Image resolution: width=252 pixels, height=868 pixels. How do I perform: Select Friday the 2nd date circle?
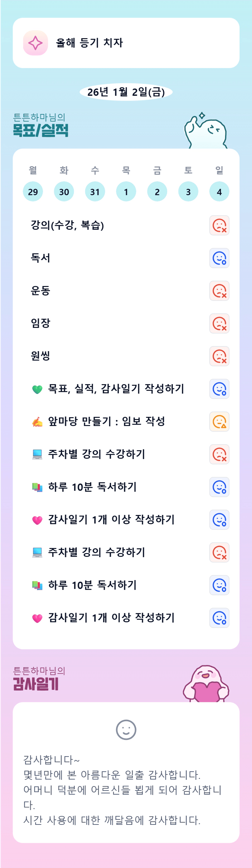(x=157, y=192)
